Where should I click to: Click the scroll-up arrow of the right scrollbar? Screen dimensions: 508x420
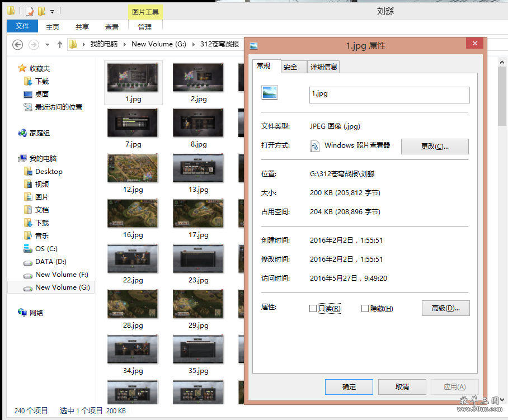click(x=502, y=62)
